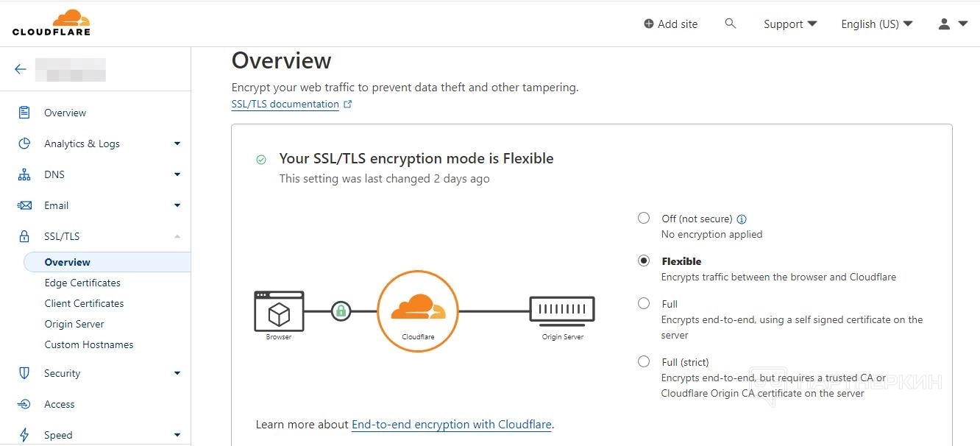
Task: Click the Off (not secure) info icon
Action: pyautogui.click(x=742, y=219)
